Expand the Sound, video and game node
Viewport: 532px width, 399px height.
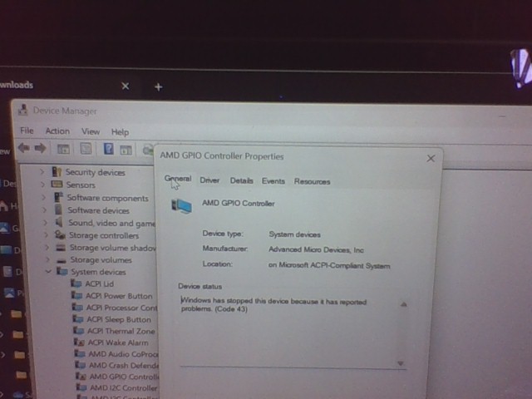click(x=45, y=223)
